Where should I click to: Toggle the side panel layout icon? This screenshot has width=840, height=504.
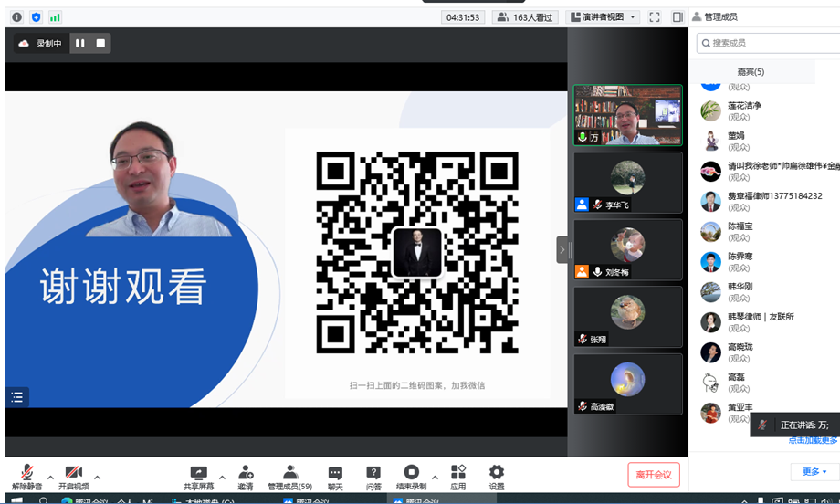[677, 17]
